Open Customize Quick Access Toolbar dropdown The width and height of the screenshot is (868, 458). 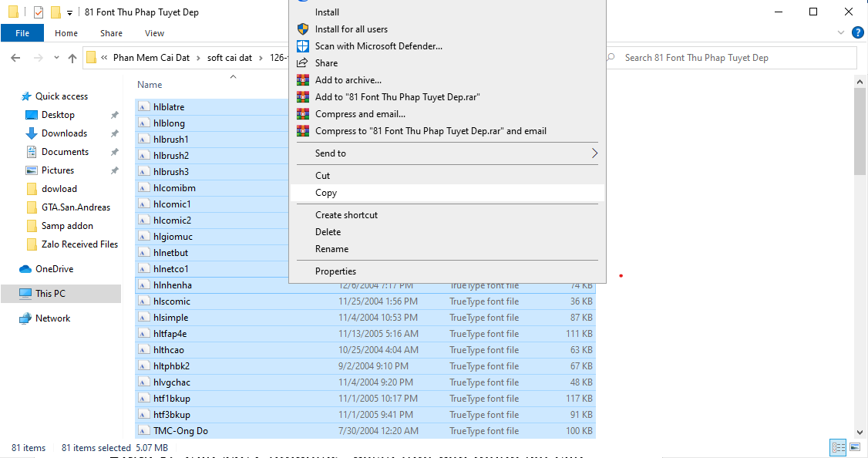(70, 13)
